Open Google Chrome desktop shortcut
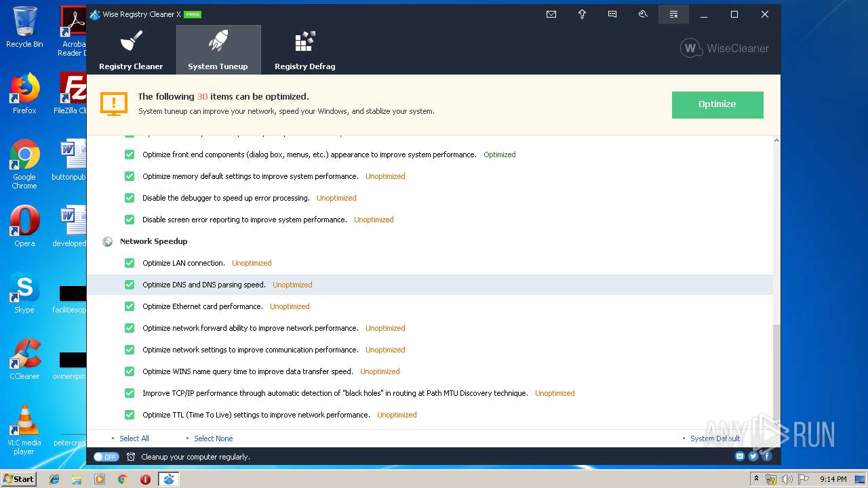The width and height of the screenshot is (868, 488). [24, 165]
